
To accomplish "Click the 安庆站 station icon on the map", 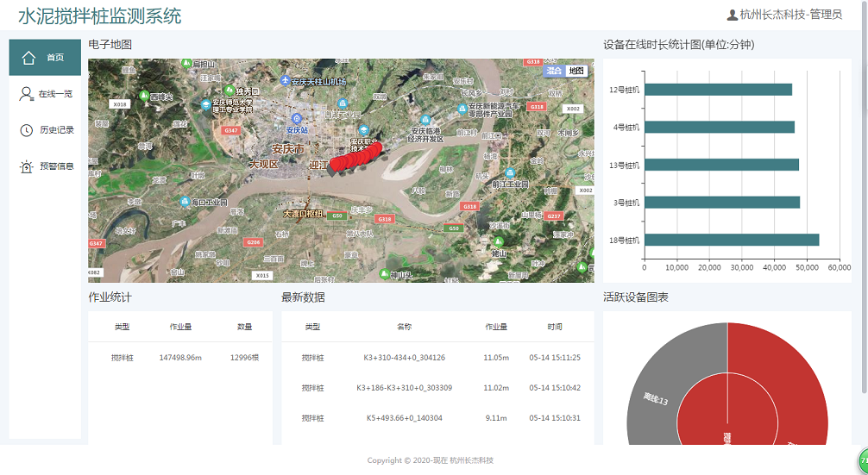I will [297, 118].
